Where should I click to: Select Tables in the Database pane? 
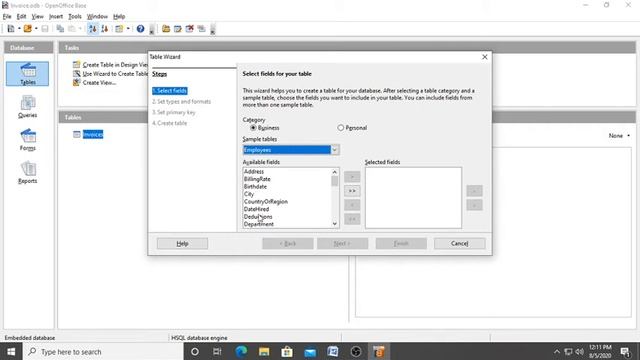pos(27,74)
